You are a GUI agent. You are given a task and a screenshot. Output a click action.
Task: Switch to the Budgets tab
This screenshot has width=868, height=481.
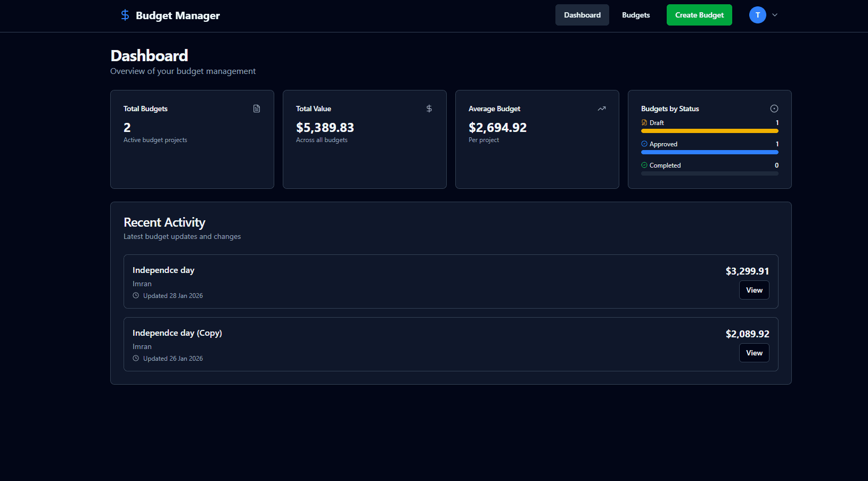(x=635, y=15)
